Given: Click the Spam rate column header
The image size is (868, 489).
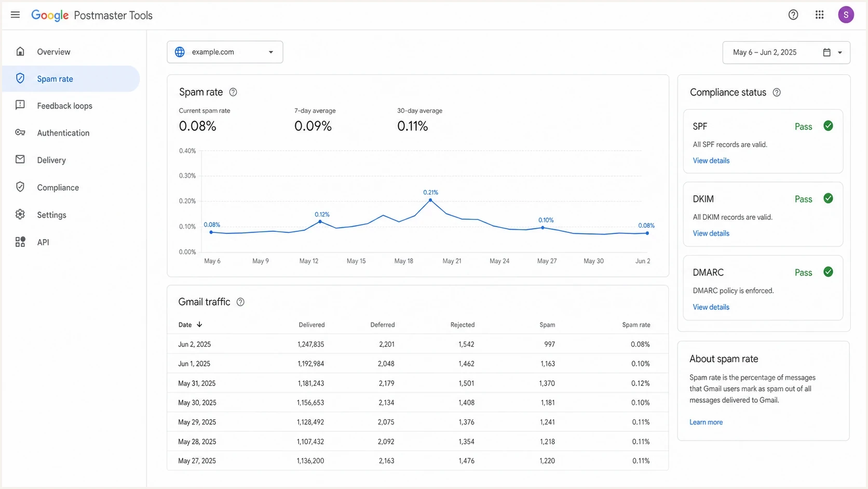Looking at the screenshot, I should point(636,325).
